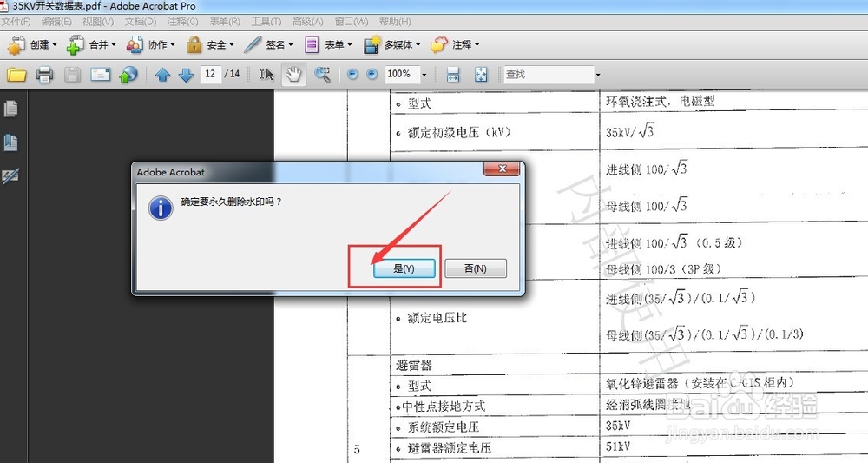Viewport: 868px width, 463px height.
Task: Click the 系统额定电压 row label
Action: 444,427
